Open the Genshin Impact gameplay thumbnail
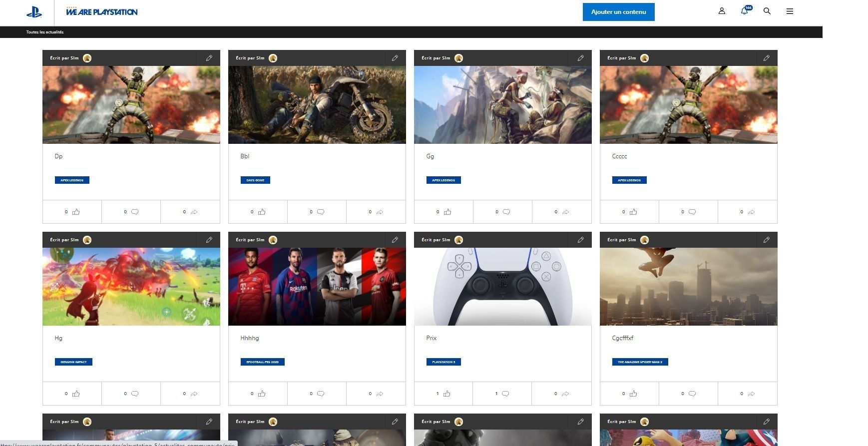868x446 pixels. point(131,287)
